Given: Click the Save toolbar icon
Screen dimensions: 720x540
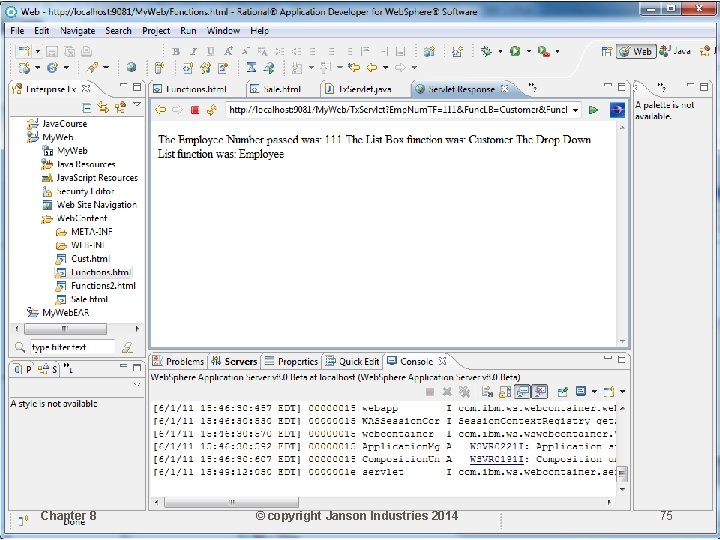Looking at the screenshot, I should 52,51.
